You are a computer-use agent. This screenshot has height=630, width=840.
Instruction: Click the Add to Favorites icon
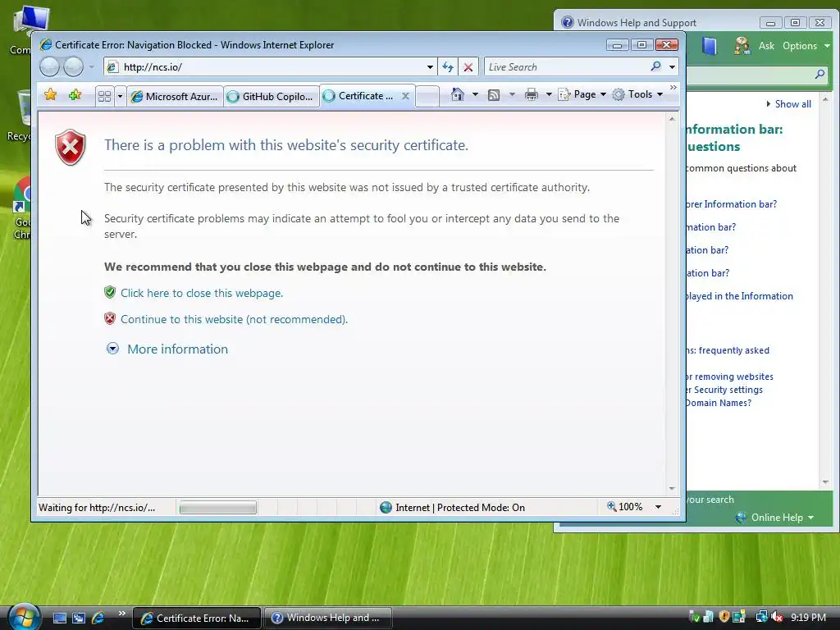(x=75, y=95)
